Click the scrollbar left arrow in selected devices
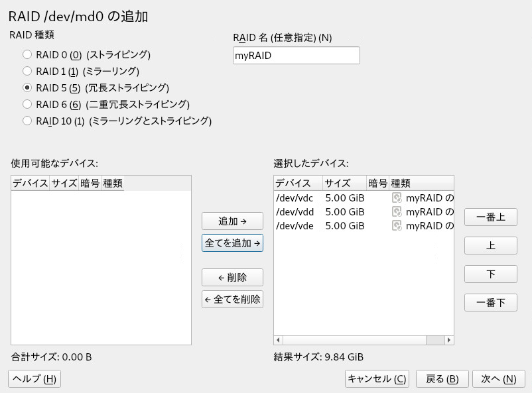Viewport: 532px width, 393px height. [x=278, y=340]
